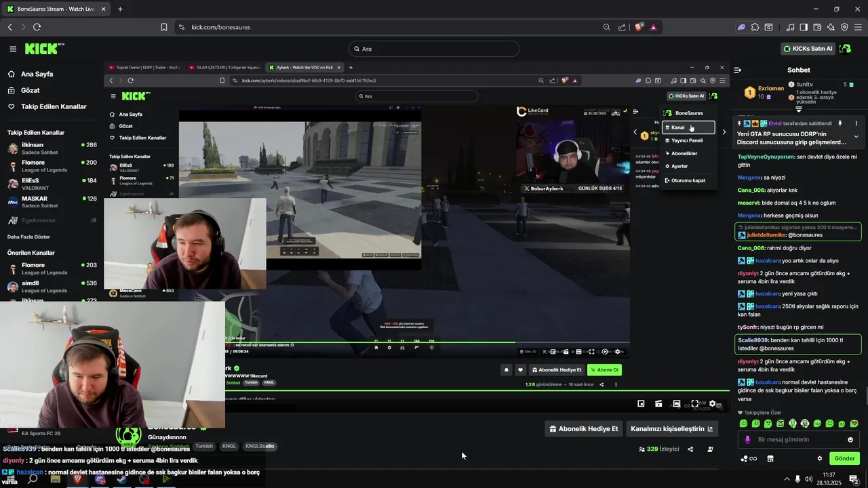
Task: Open Steam from the taskbar
Action: coord(122,479)
